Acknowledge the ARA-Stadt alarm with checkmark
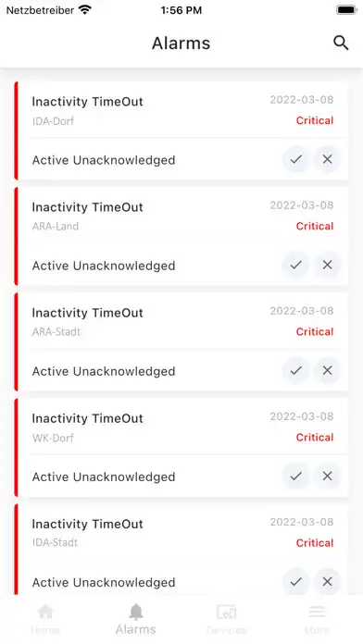363x644 pixels. [x=296, y=370]
